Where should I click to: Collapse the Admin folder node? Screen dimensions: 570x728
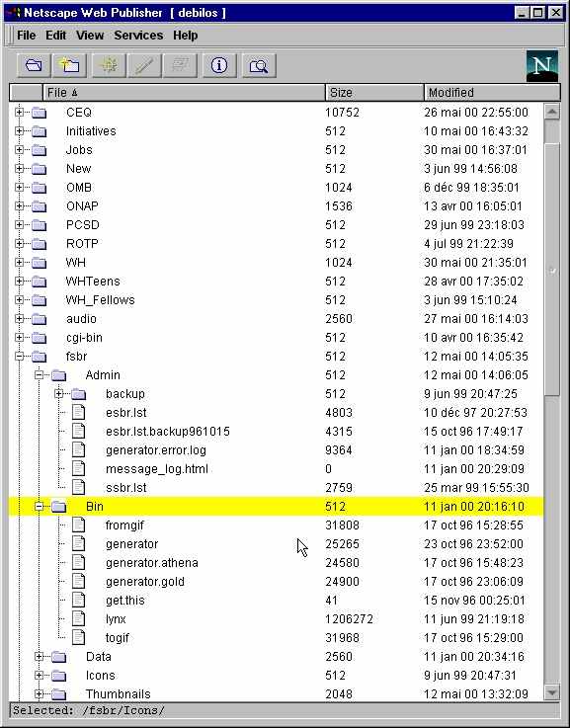pos(39,374)
